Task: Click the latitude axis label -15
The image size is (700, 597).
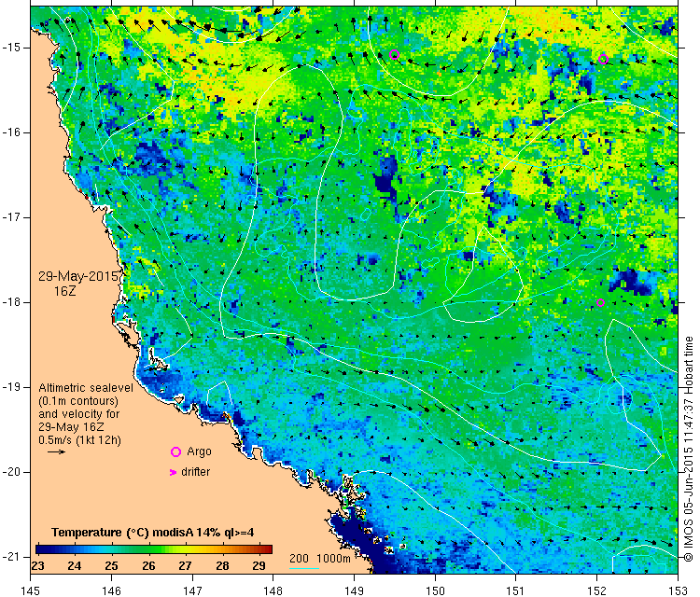Action: 12,48
